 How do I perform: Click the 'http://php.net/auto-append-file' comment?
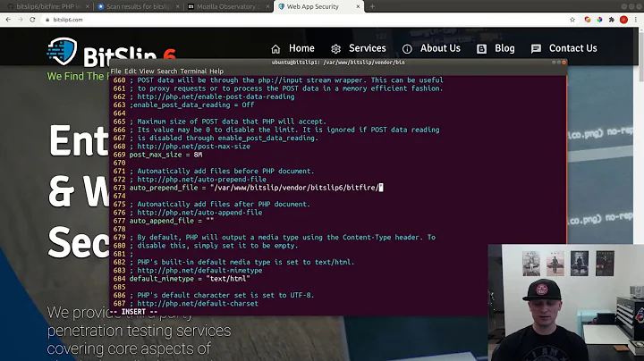(x=199, y=213)
